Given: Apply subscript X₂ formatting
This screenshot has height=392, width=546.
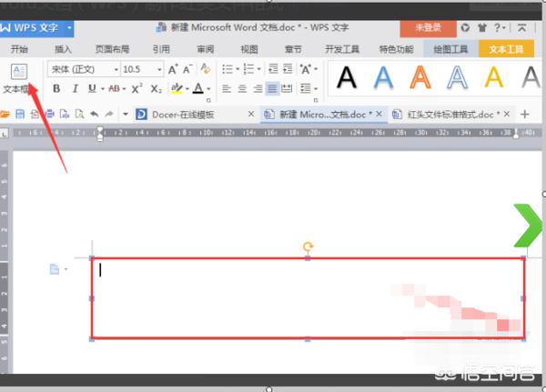Looking at the screenshot, I should [x=156, y=89].
